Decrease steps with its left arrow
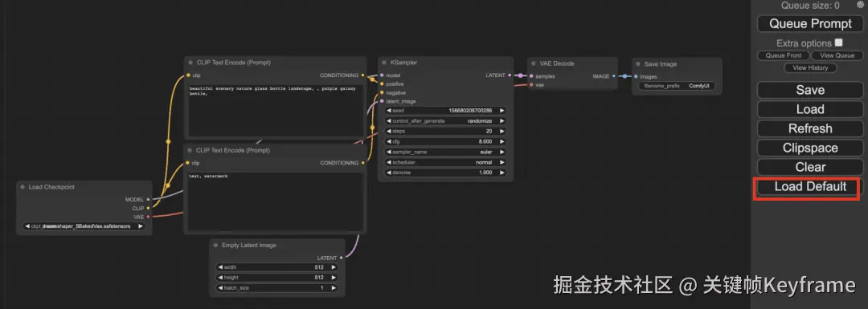This screenshot has width=868, height=309. pyautogui.click(x=389, y=131)
